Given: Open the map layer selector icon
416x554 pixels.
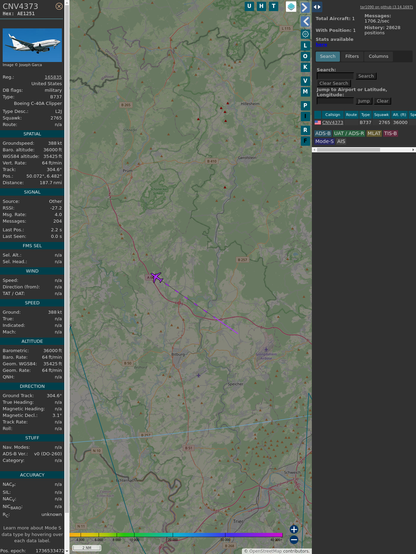Looking at the screenshot, I should [291, 6].
